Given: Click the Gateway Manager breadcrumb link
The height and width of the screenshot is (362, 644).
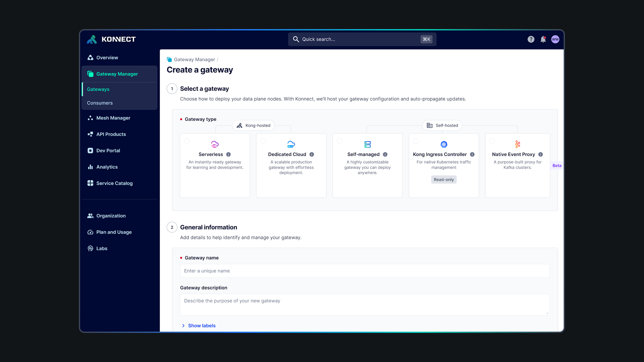Looking at the screenshot, I should click(194, 60).
